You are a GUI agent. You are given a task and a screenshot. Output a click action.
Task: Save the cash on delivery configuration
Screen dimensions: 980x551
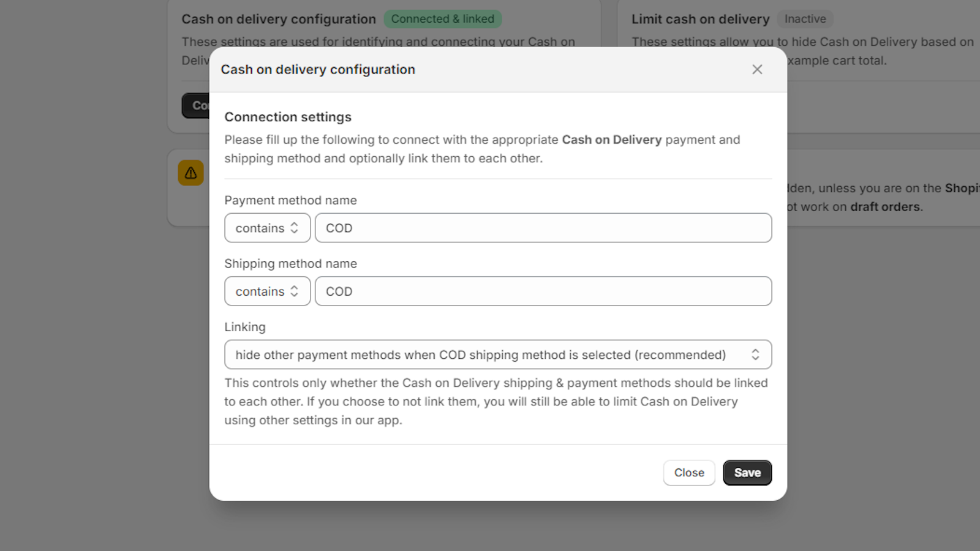[x=747, y=473]
